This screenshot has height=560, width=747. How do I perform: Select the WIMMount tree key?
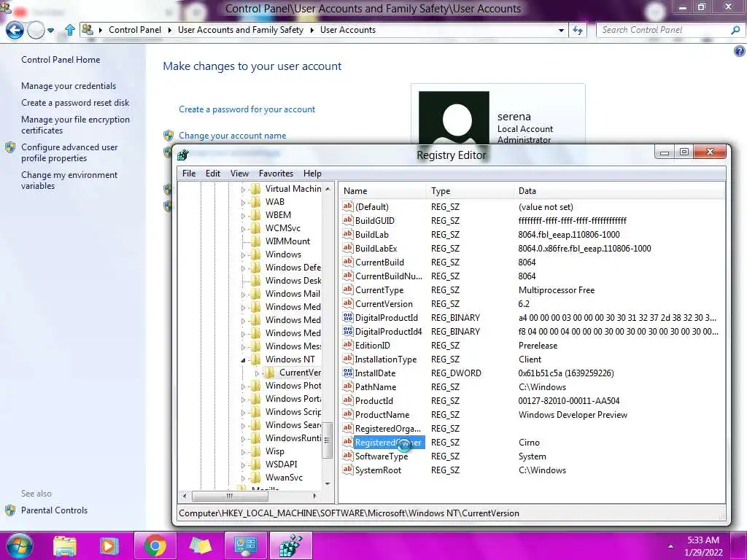(x=287, y=241)
